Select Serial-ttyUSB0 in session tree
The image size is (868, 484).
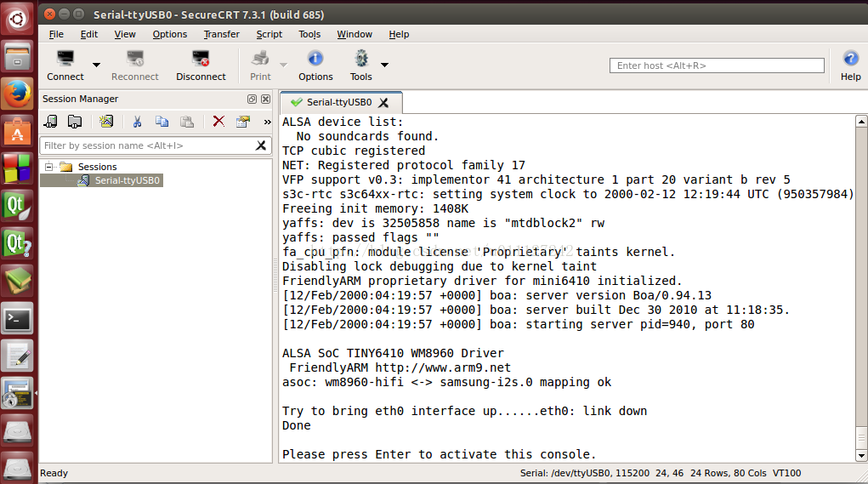127,180
